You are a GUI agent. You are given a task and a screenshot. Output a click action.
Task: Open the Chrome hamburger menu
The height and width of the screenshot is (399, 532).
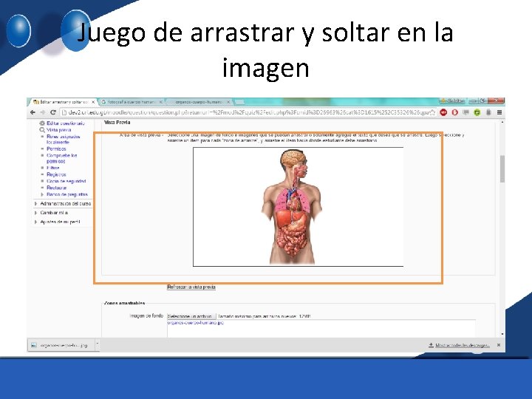coord(499,112)
